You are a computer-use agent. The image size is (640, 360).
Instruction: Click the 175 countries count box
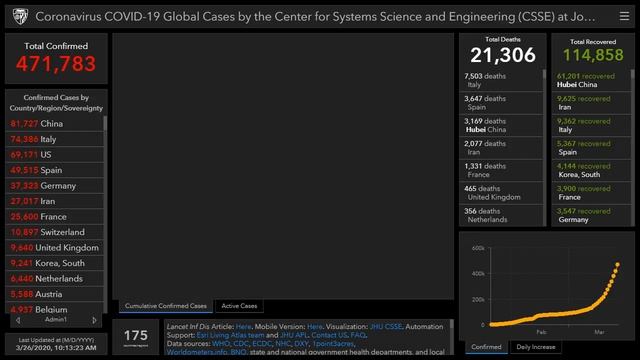136,337
